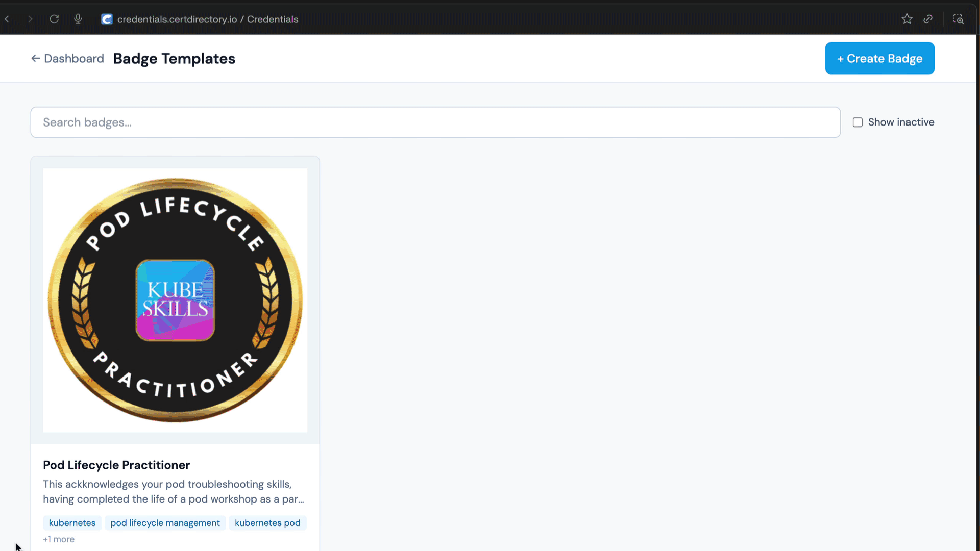Click the badge description text
980x551 pixels.
pos(174,492)
